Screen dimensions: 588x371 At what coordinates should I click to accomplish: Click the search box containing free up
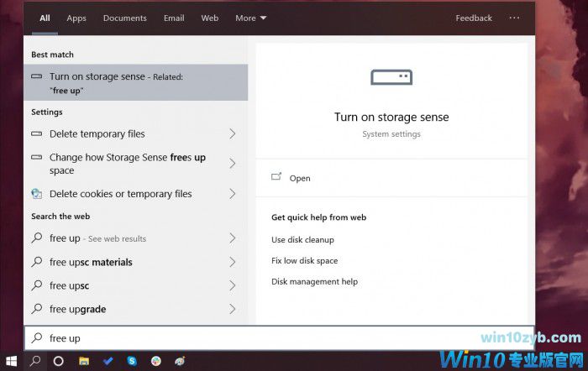[280, 338]
